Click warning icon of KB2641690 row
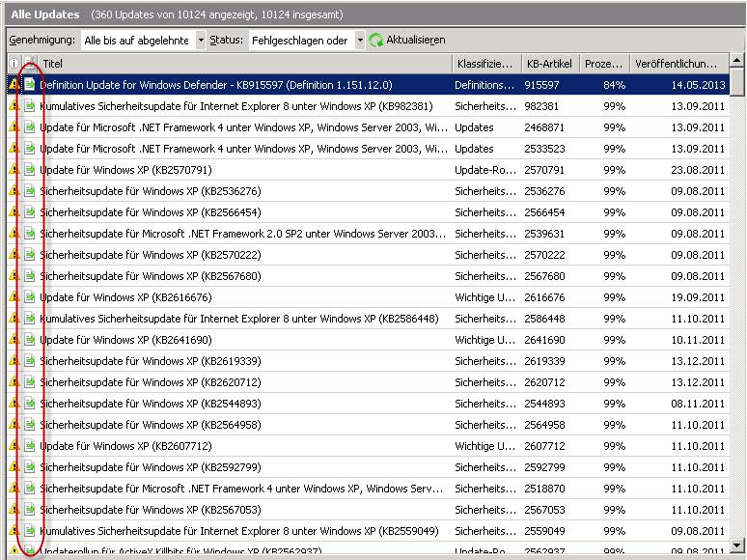The width and height of the screenshot is (747, 560). [14, 340]
